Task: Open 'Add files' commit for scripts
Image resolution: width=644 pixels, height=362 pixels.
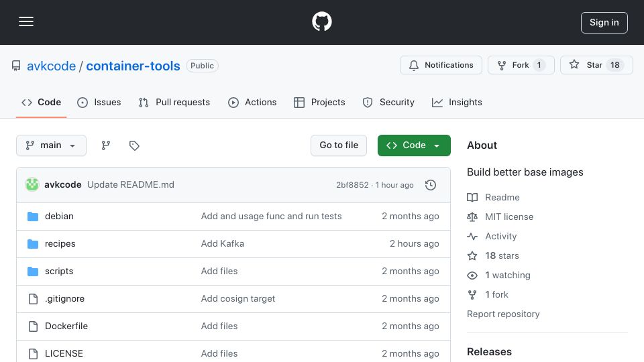Action: [x=219, y=271]
